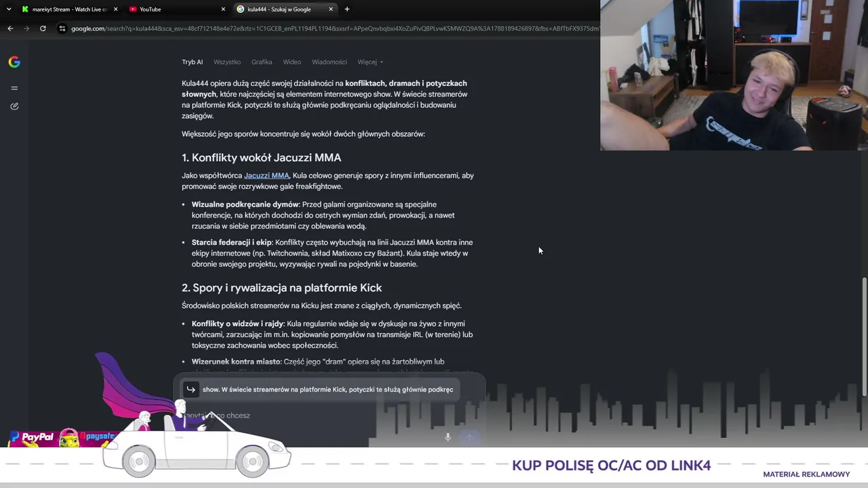Click the quoted text snippet above the prompt
This screenshot has height=488, width=868.
328,390
